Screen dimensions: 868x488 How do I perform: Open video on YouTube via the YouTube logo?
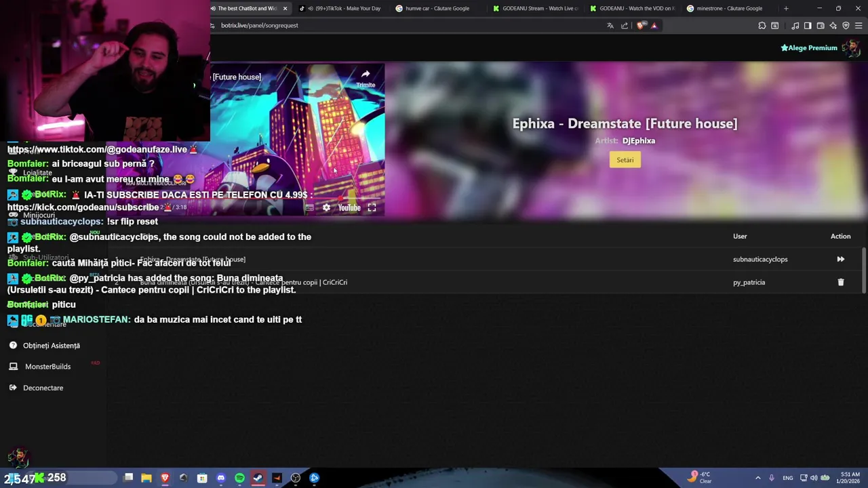point(349,207)
